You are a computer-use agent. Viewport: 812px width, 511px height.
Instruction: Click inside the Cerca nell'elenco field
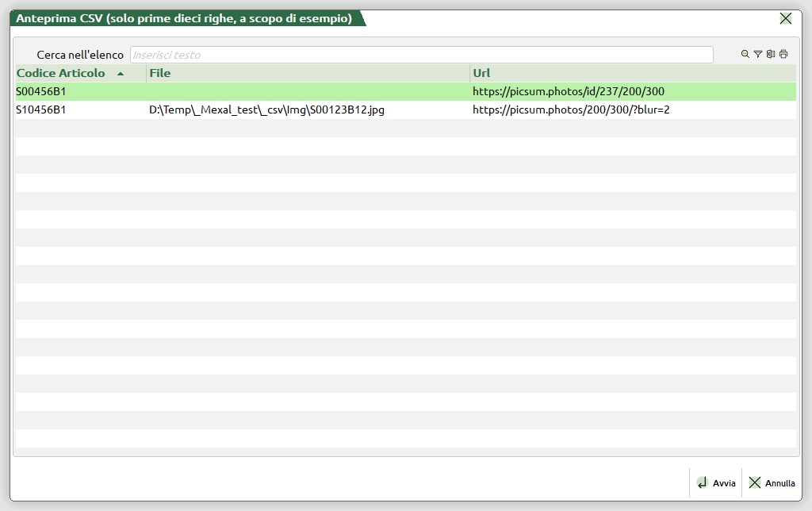coord(420,55)
